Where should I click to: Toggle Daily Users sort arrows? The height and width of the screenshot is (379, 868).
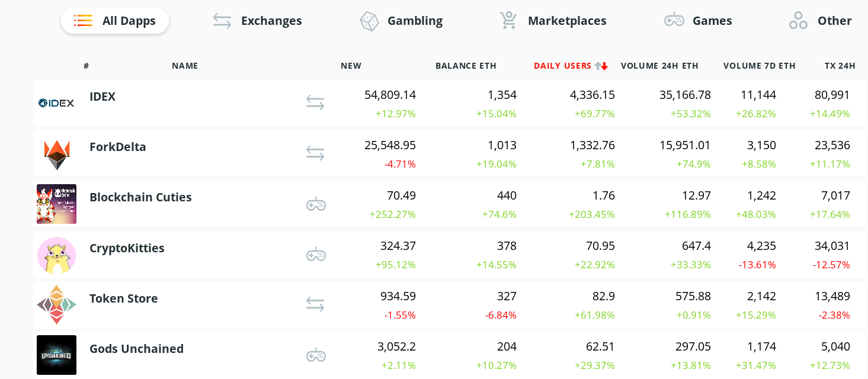point(601,66)
